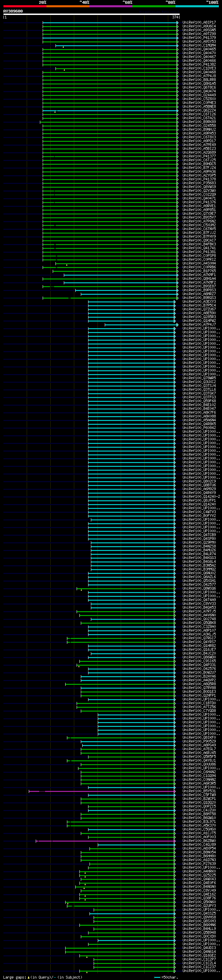Open hit UniRef100_A9U6C4

point(199,26)
